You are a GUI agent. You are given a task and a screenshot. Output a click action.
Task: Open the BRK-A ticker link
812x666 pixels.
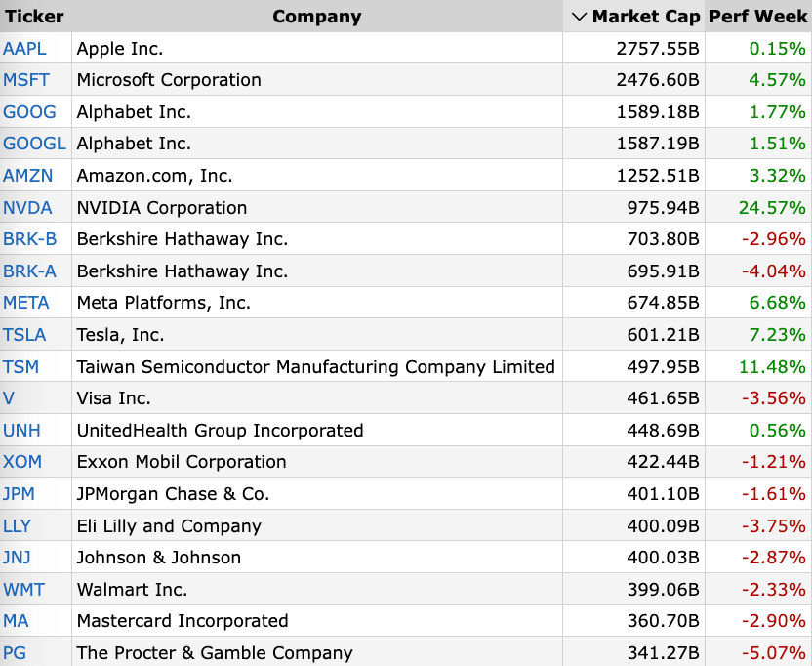29,271
